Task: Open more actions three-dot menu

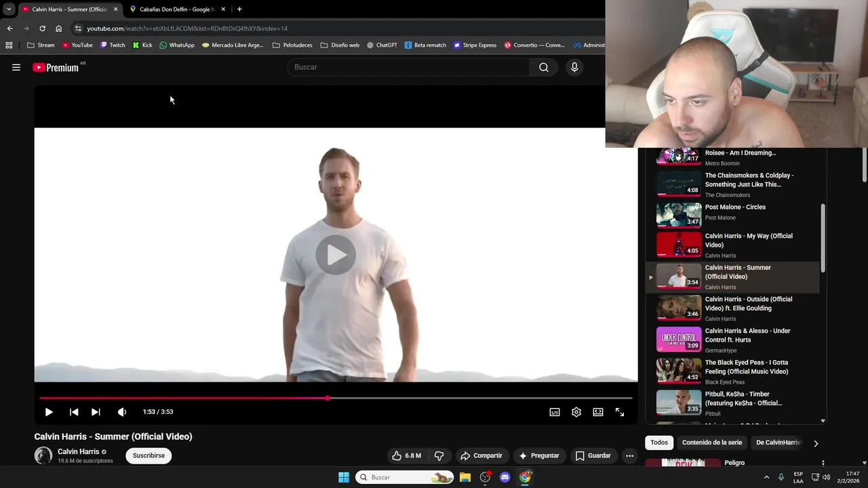Action: [x=629, y=455]
